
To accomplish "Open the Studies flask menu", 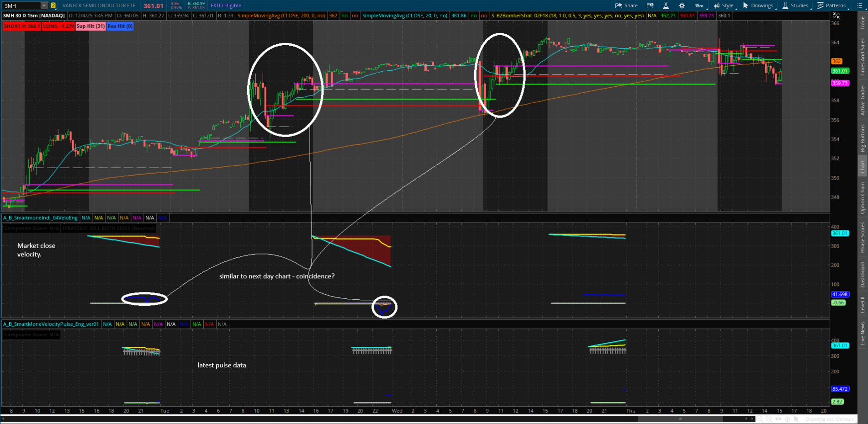I will pos(795,5).
